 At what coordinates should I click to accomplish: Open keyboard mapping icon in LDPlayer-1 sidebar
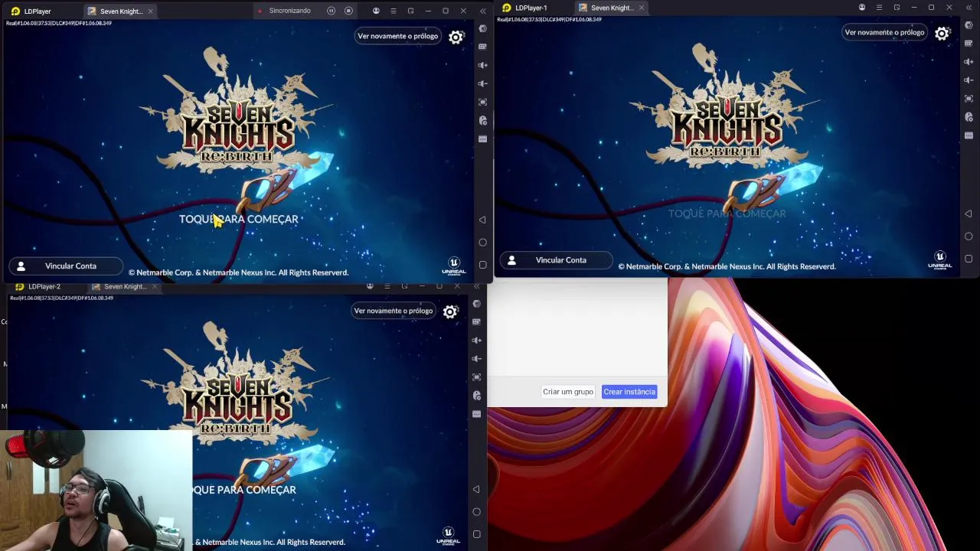[x=969, y=44]
